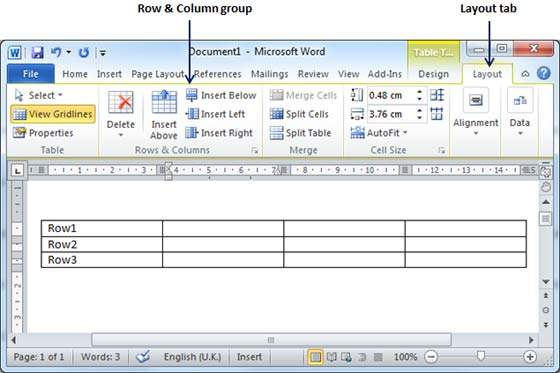
Task: Click Split Cells
Action: tap(299, 114)
